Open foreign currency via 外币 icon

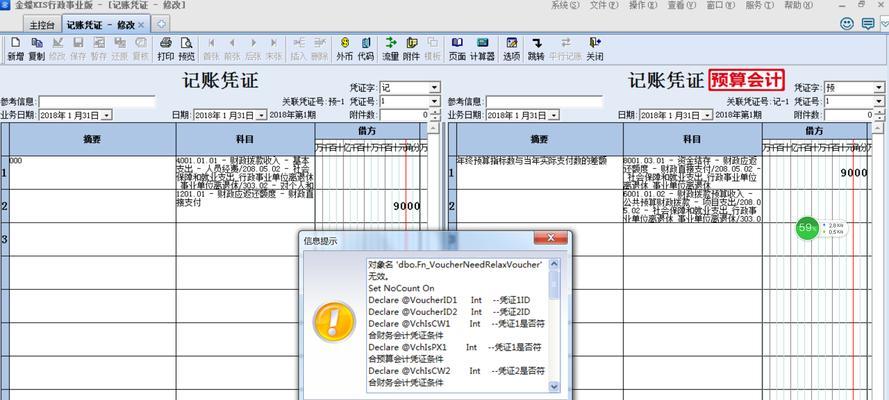click(344, 49)
